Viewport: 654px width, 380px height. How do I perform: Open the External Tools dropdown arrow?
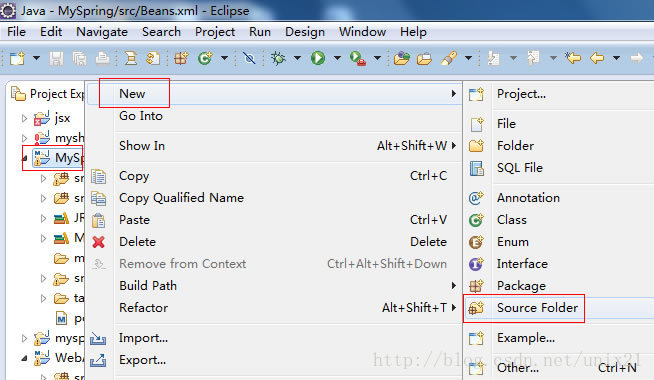(377, 58)
